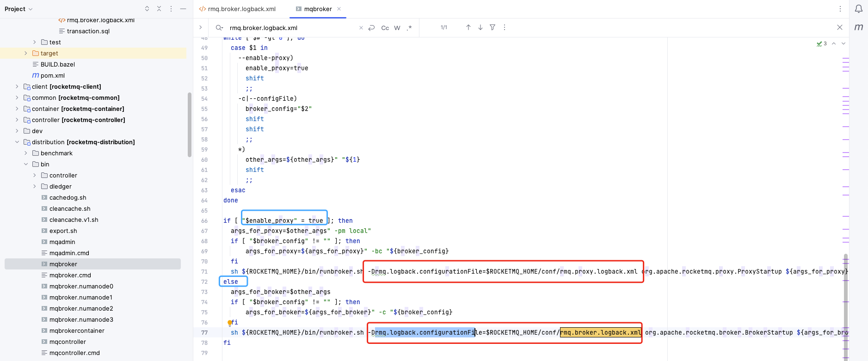
Task: Open editor tabs more-options menu
Action: tap(840, 9)
